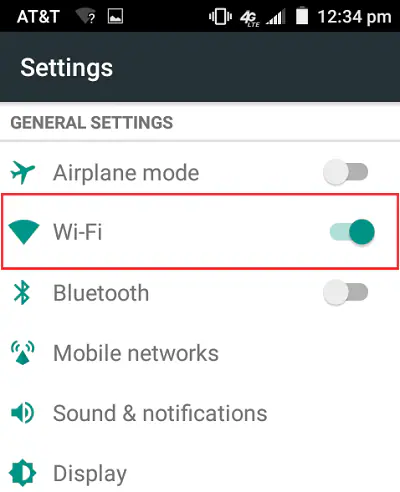Open the Bluetooth settings label
The height and width of the screenshot is (492, 400).
tap(101, 293)
